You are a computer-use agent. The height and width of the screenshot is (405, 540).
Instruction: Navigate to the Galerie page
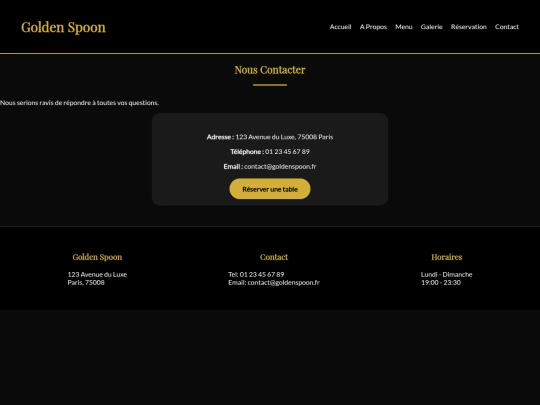(x=432, y=27)
